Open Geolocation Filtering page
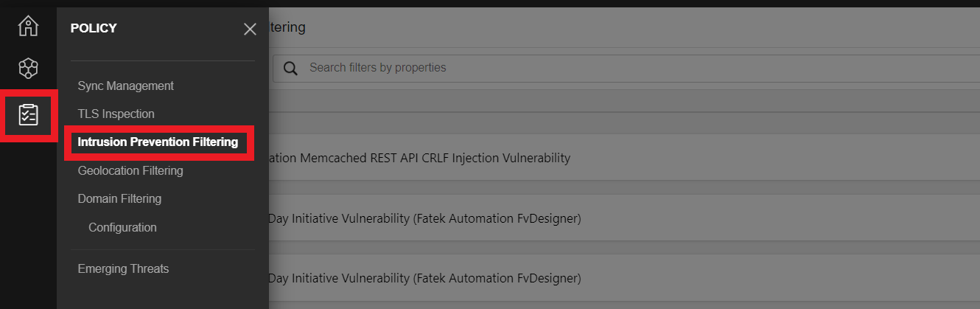 click(130, 170)
